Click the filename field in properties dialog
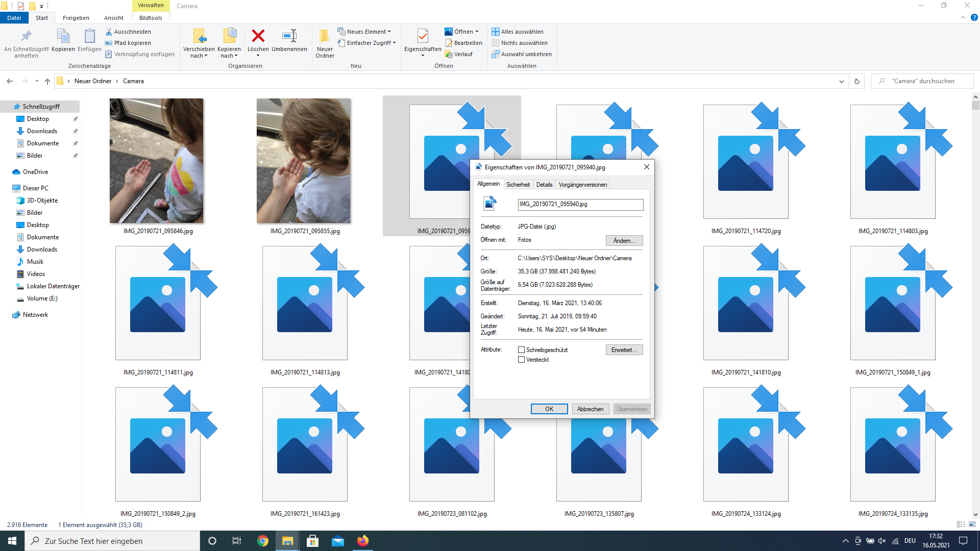This screenshot has width=980, height=551. [x=580, y=205]
